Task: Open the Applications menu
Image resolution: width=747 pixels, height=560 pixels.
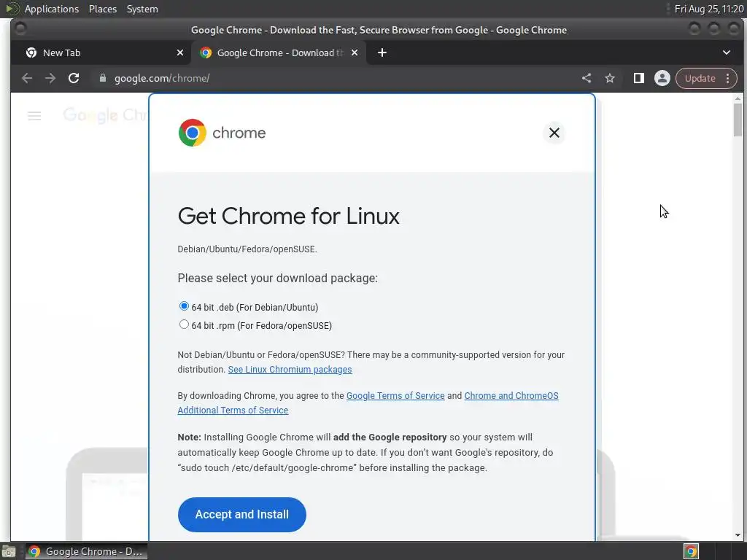Action: coord(52,9)
